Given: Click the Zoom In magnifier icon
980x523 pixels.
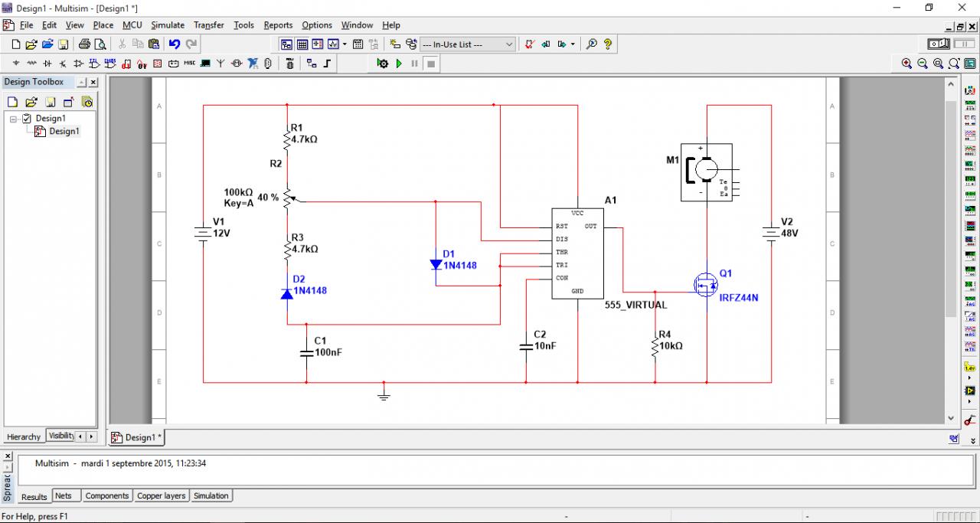Looking at the screenshot, I should 906,64.
